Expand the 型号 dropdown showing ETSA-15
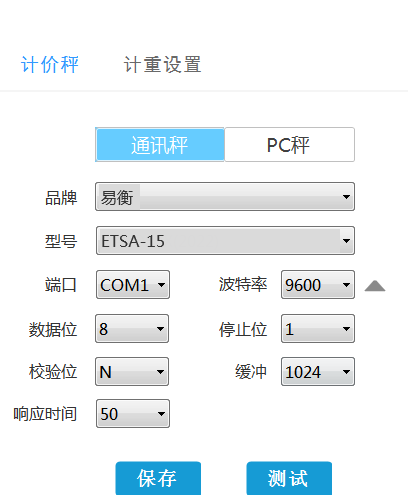This screenshot has width=408, height=495. 225,241
